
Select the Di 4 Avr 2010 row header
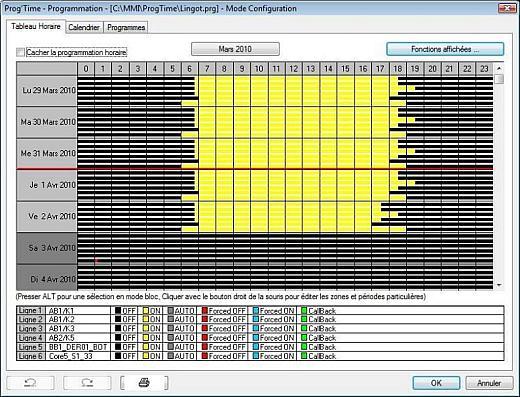point(47,277)
